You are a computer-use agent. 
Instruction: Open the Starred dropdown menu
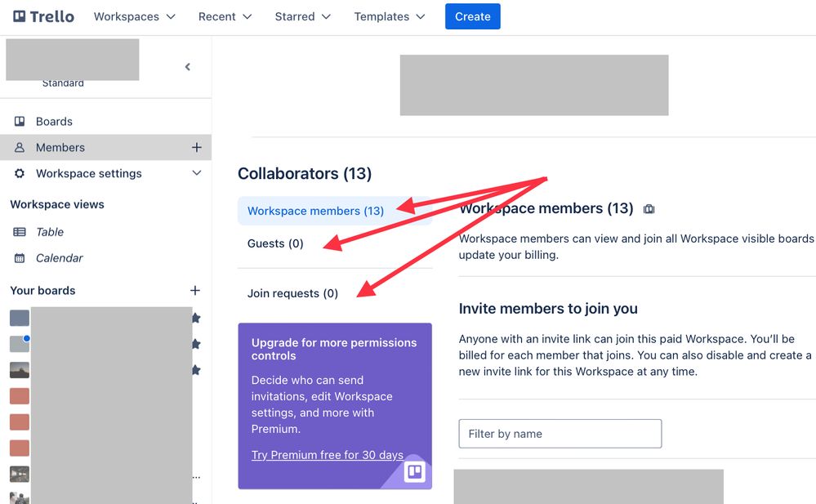302,16
